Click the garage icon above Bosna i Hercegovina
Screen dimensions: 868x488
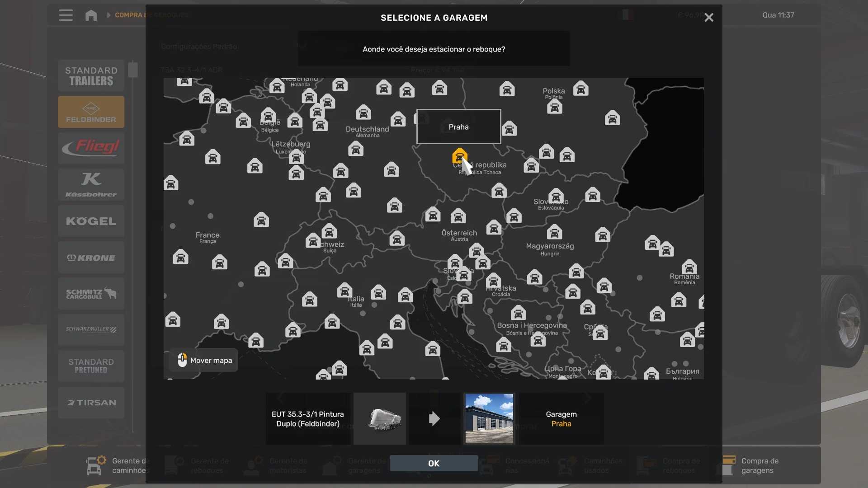[518, 313]
